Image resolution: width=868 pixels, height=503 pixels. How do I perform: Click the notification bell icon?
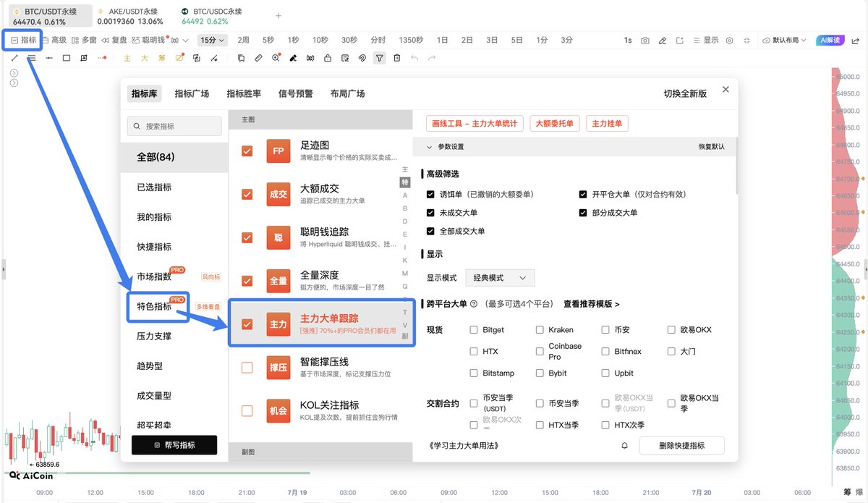[624, 446]
